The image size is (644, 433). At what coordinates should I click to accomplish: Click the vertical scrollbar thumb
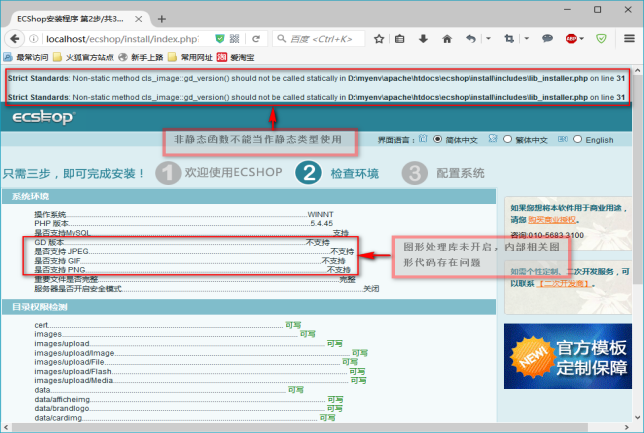[638, 179]
